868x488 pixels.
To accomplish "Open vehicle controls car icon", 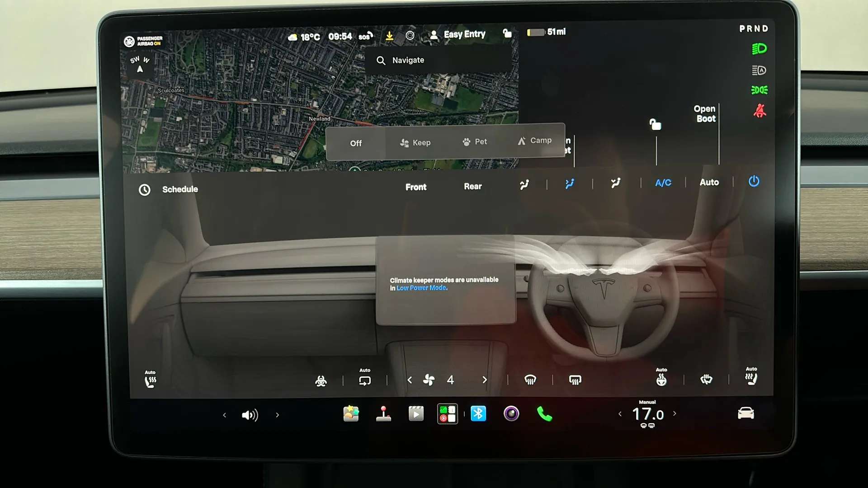I will [x=745, y=413].
